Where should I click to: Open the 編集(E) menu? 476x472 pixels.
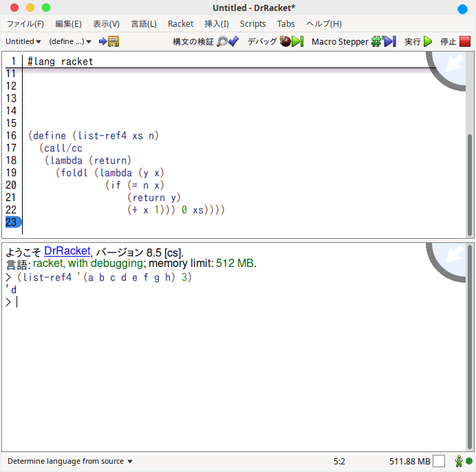68,23
